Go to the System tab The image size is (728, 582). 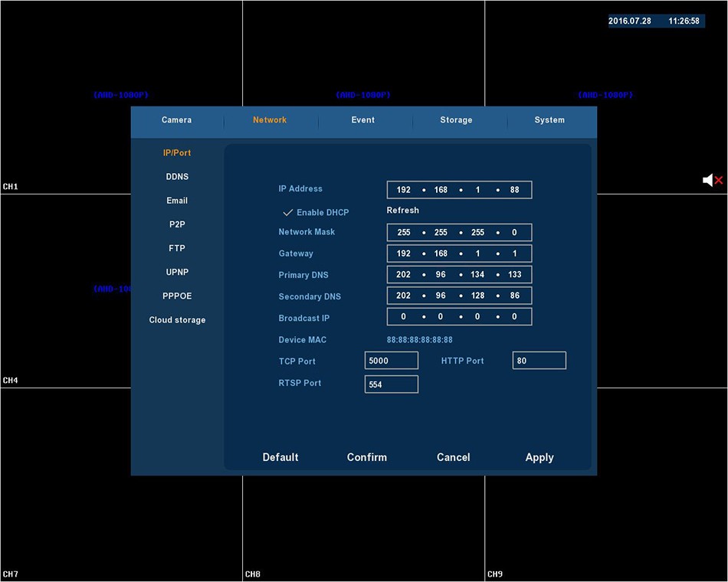549,120
